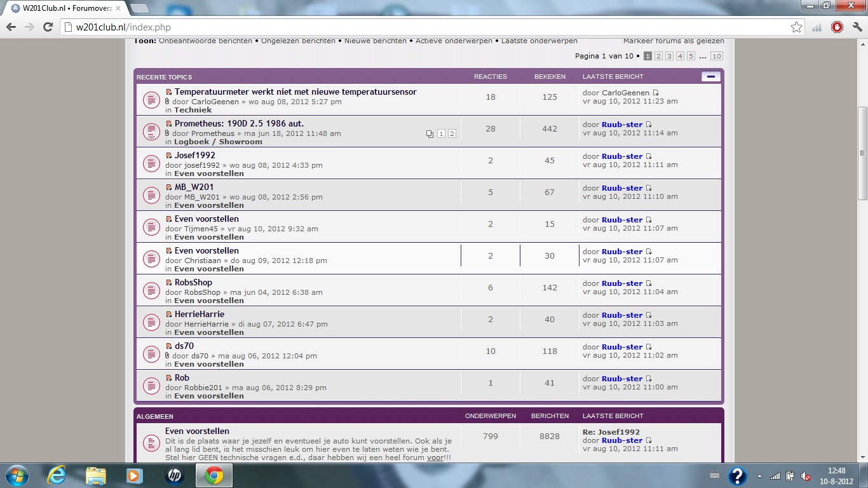Go back using browser back arrow

(x=11, y=27)
